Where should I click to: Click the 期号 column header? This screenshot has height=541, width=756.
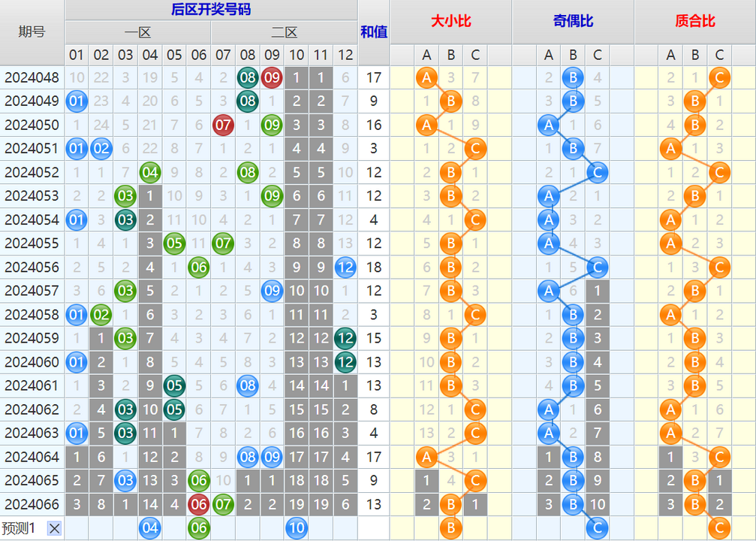[32, 32]
